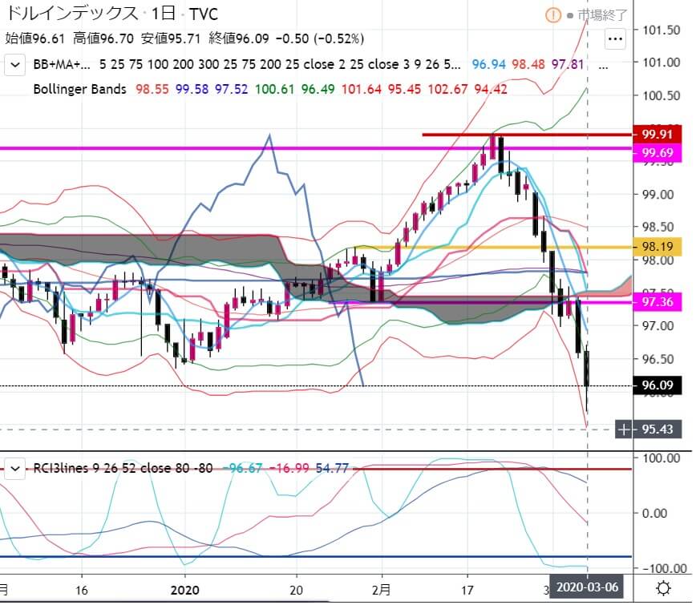Click the 安値95.71 low value
Screen dimensions: 700x605
tap(171, 38)
